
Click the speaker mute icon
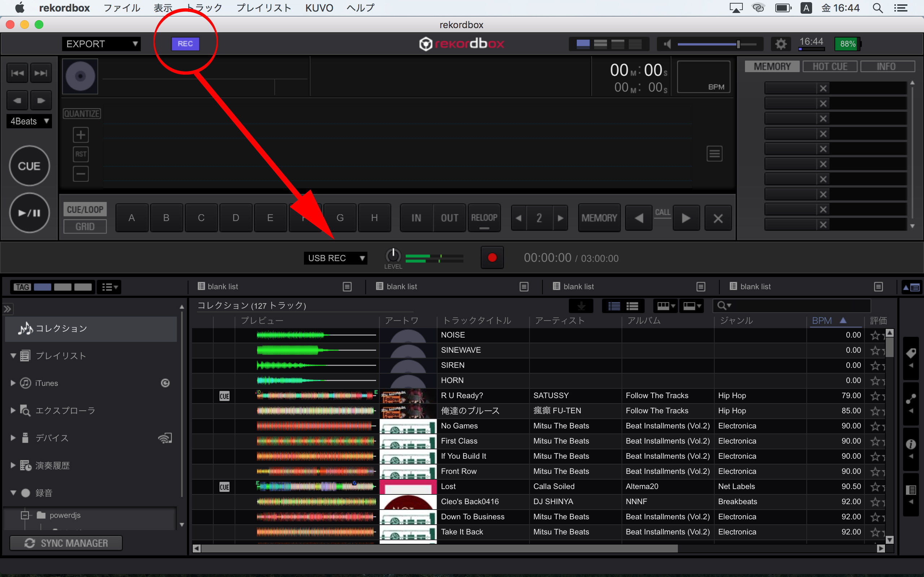[667, 44]
